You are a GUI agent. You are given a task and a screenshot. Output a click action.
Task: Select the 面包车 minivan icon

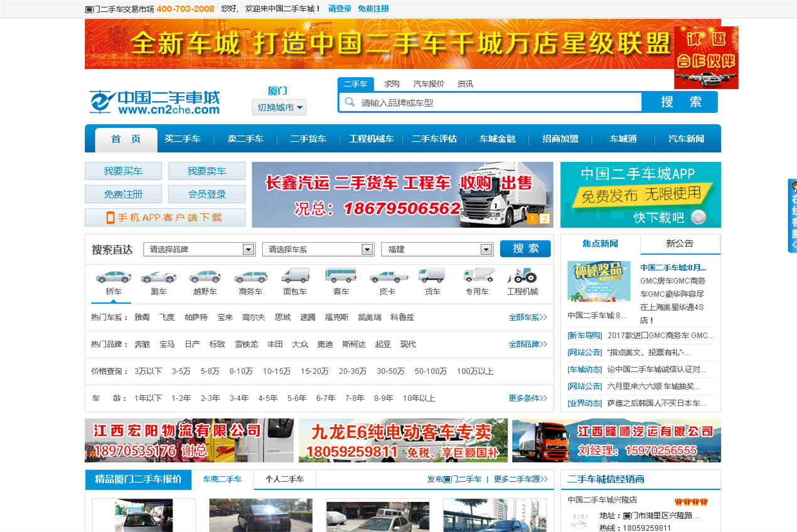tap(295, 275)
